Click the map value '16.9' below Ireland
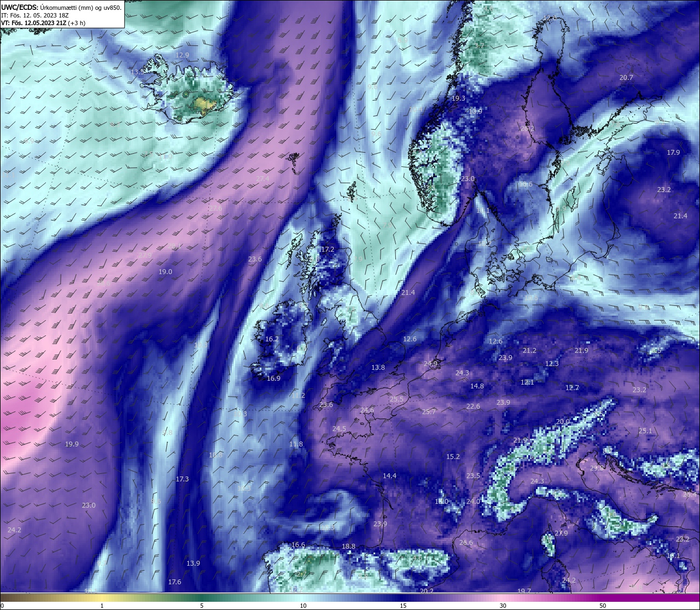The image size is (700, 610). point(273,379)
